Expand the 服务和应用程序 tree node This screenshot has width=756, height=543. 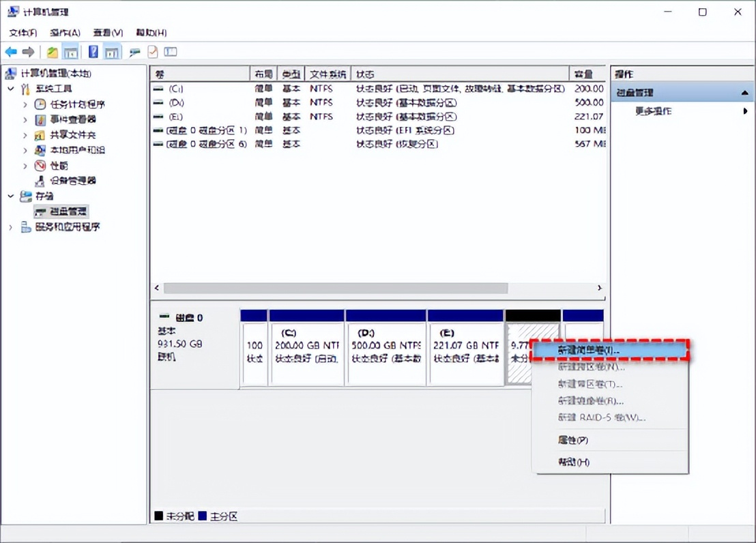[11, 227]
